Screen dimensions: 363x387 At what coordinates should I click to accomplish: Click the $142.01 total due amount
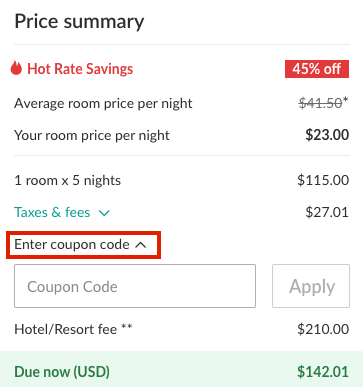[x=323, y=372]
